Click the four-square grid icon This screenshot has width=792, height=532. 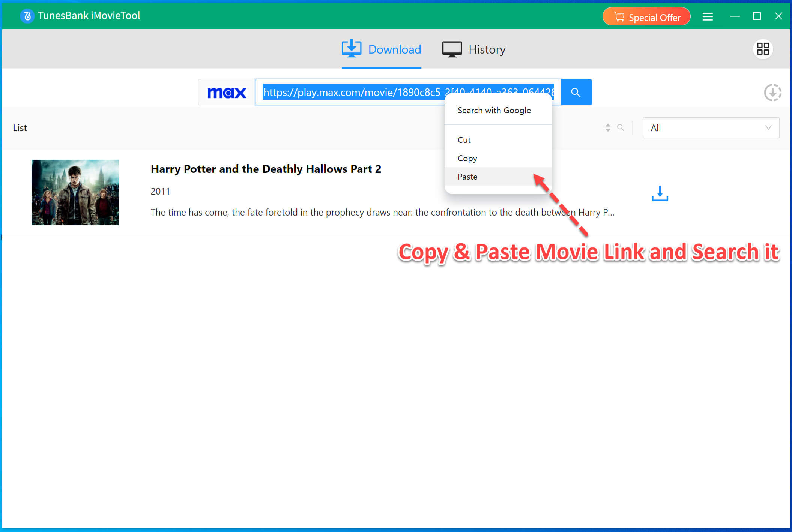[x=763, y=49]
